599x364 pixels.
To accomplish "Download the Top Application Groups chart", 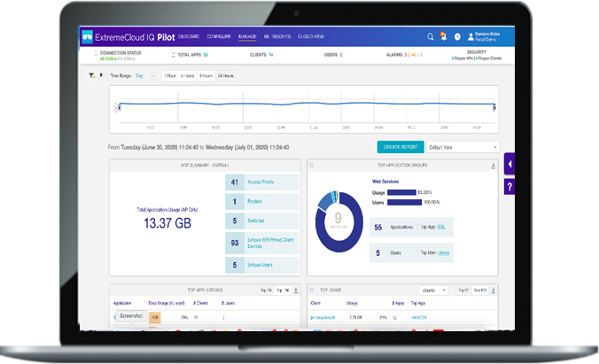I will 494,165.
